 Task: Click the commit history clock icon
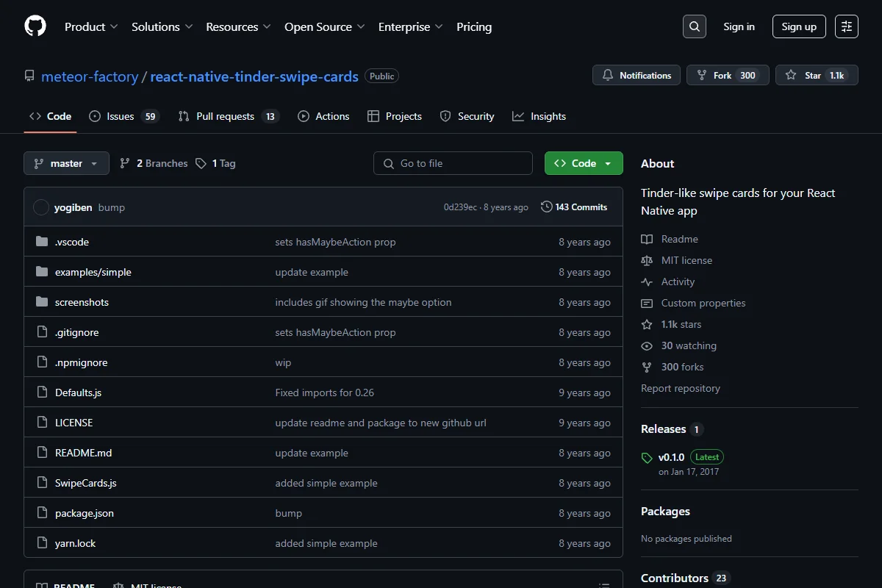point(546,207)
